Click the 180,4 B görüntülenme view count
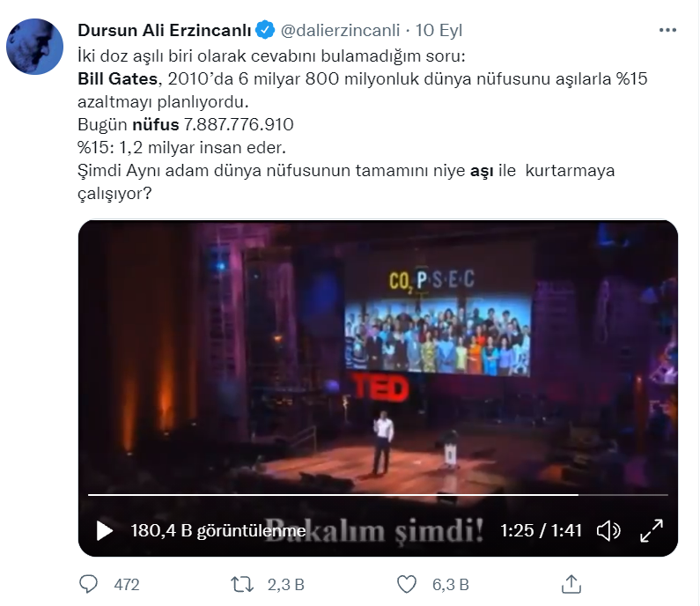Image resolution: width=700 pixels, height=606 pixels. 218,530
